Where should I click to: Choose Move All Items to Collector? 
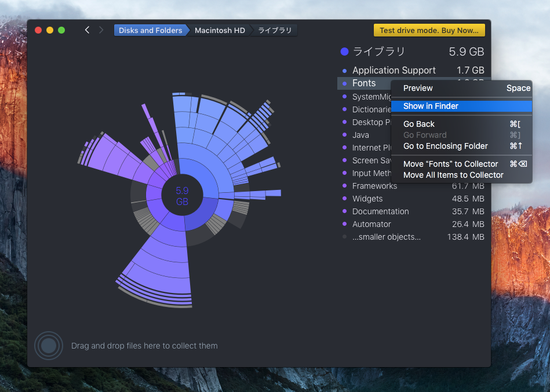click(x=461, y=175)
